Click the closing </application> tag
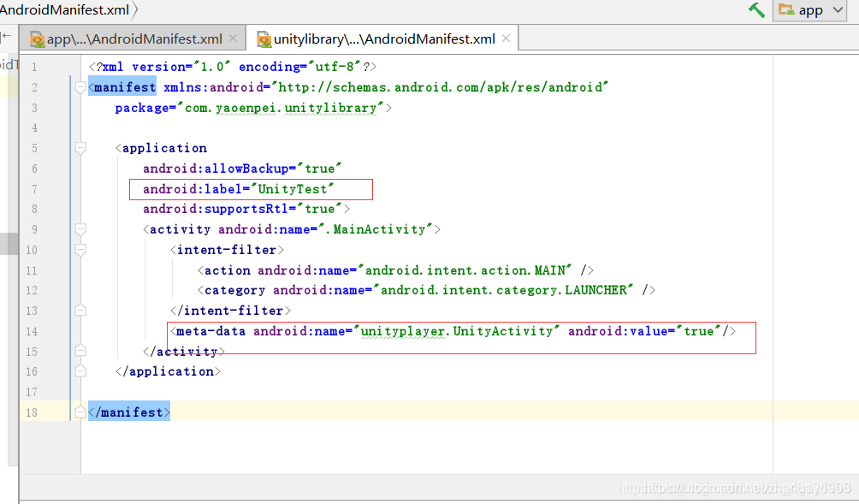The height and width of the screenshot is (504, 859). pyautogui.click(x=169, y=371)
